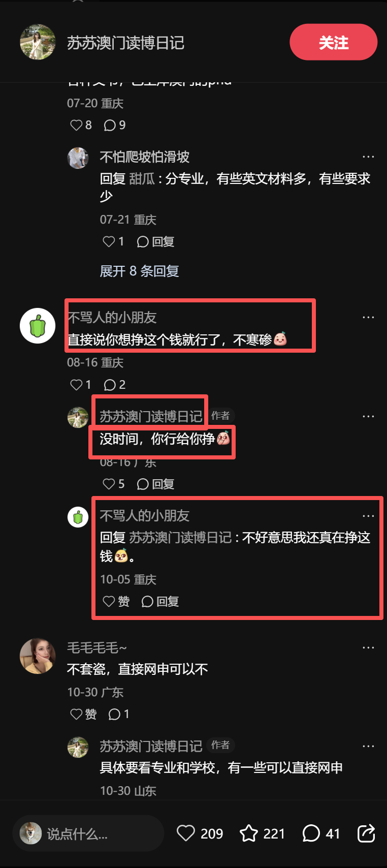
Task: View replies on 不骂人的小朋友's comment with 2 replies
Action: coord(114,385)
